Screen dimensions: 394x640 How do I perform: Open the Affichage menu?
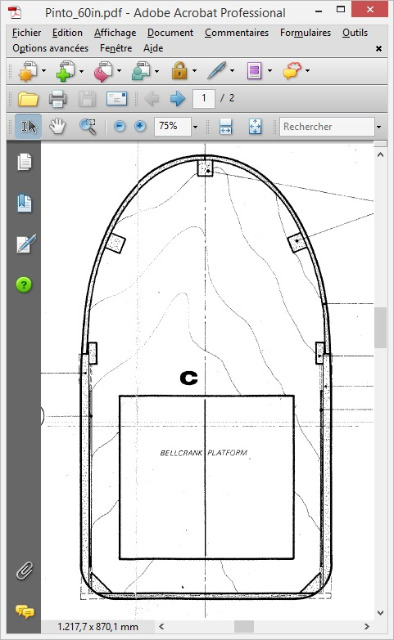click(115, 33)
